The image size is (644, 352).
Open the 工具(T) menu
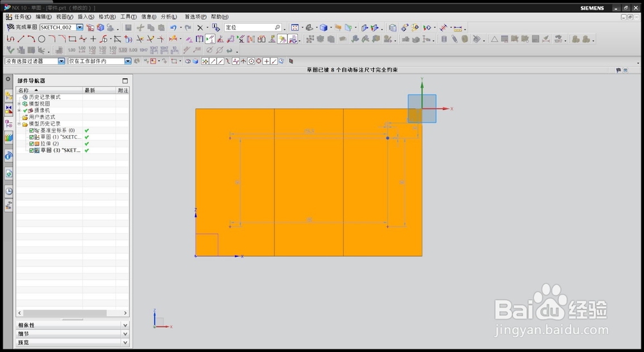pos(128,17)
